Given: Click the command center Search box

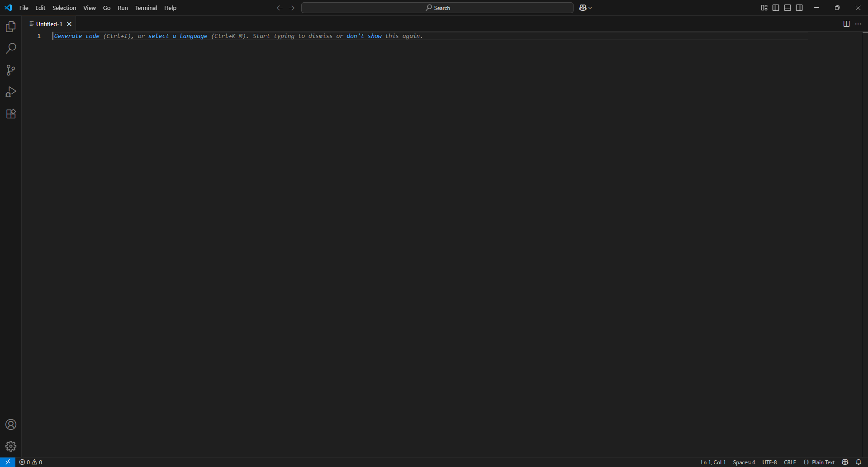Looking at the screenshot, I should pyautogui.click(x=437, y=8).
